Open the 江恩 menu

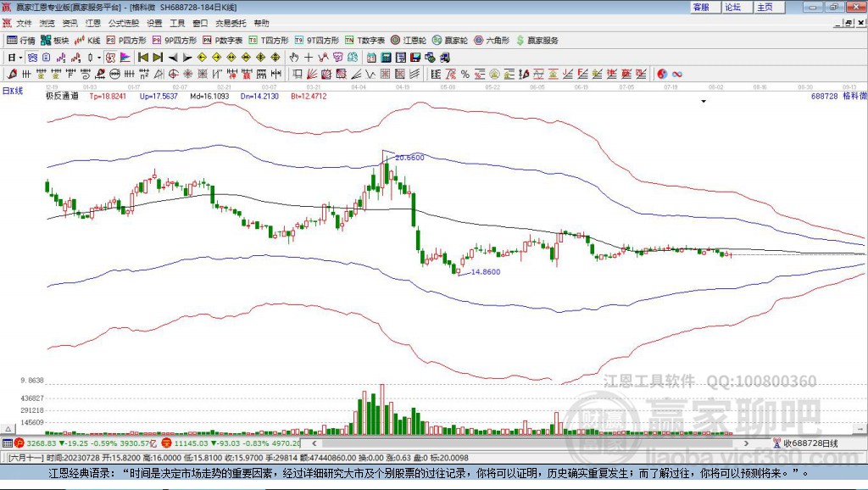point(93,23)
